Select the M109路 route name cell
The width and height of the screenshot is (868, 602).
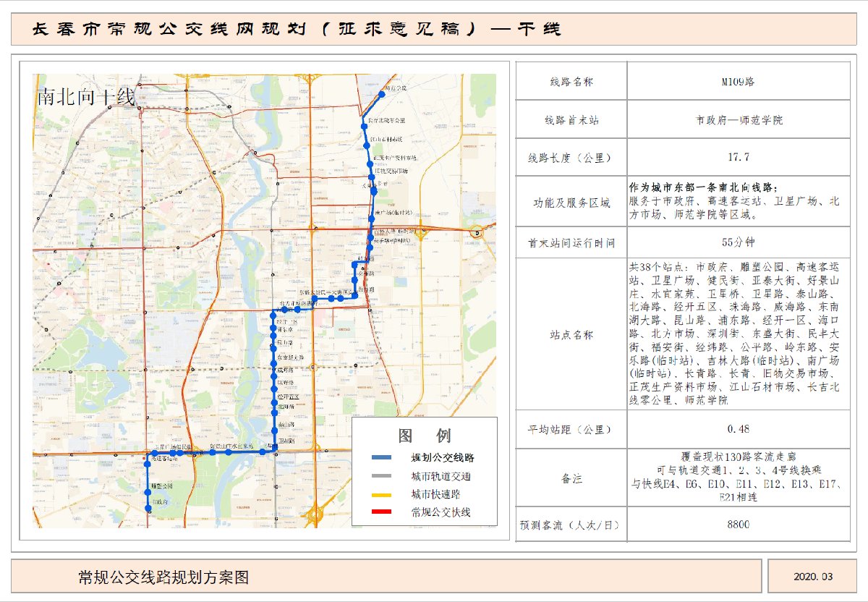click(738, 82)
